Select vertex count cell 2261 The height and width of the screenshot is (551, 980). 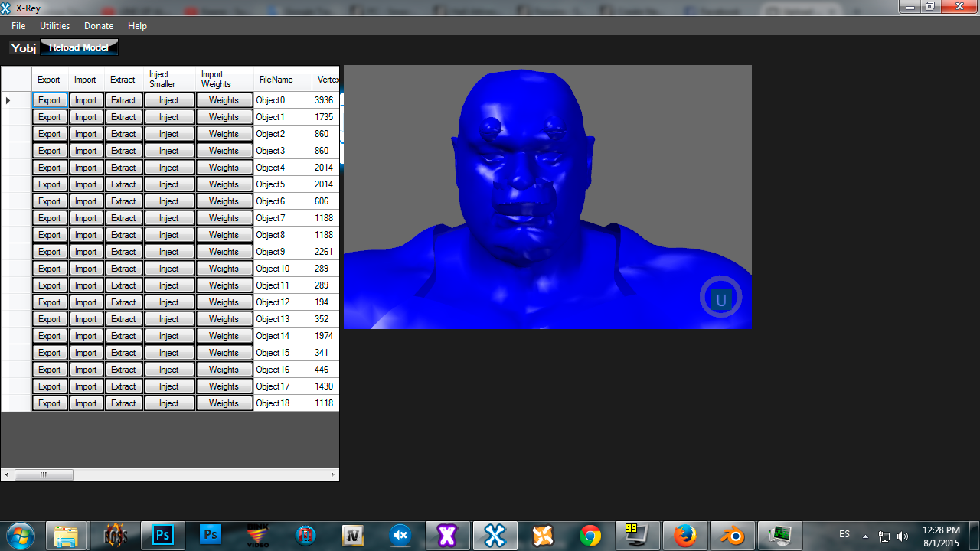[325, 252]
